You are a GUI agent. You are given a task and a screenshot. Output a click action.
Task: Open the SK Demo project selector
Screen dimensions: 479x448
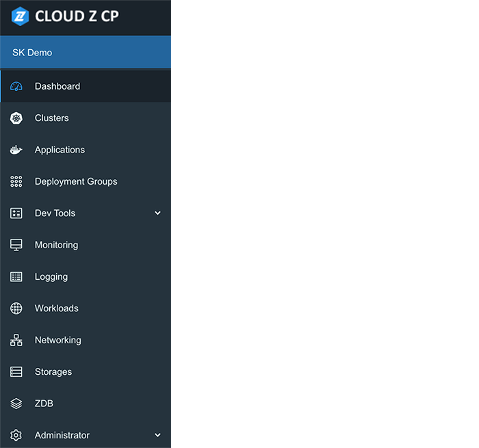(x=86, y=52)
